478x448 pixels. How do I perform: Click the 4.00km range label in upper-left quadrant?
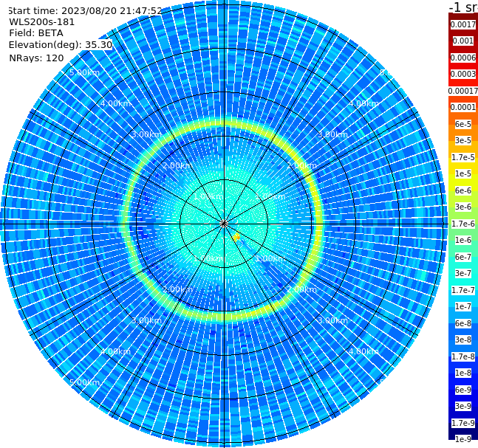click(115, 103)
